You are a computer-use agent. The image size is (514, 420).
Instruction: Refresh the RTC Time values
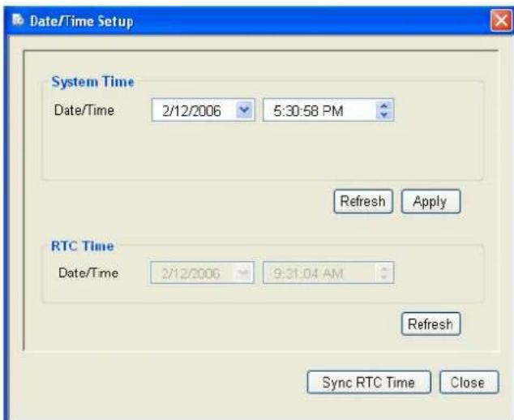(430, 324)
